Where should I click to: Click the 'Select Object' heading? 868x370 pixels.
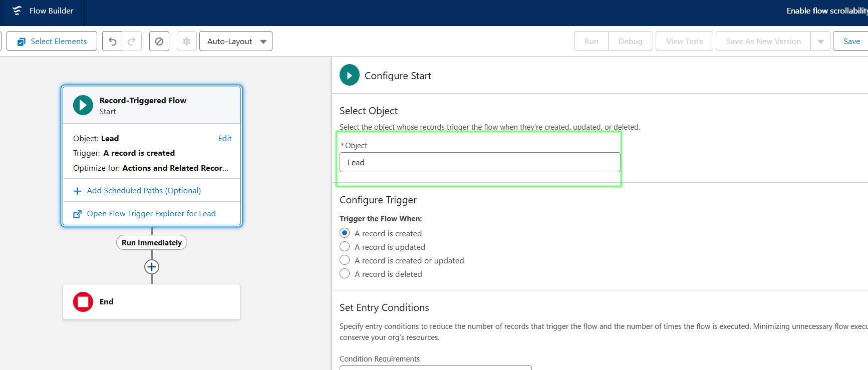[369, 111]
